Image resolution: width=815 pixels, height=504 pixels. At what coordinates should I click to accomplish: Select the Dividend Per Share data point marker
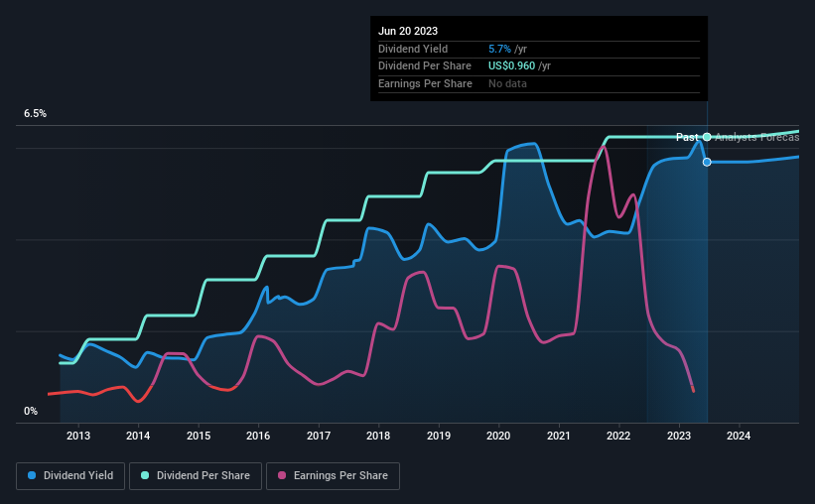coord(707,137)
